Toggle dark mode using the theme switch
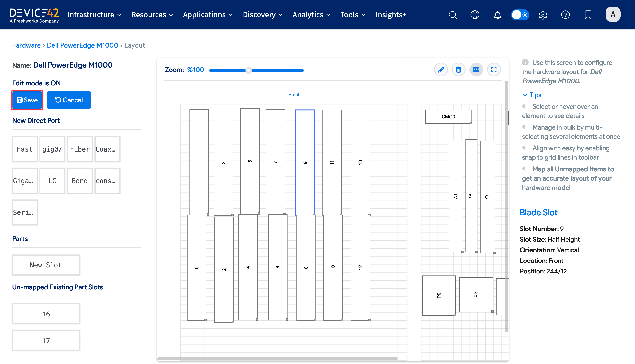This screenshot has height=364, width=635. point(520,15)
